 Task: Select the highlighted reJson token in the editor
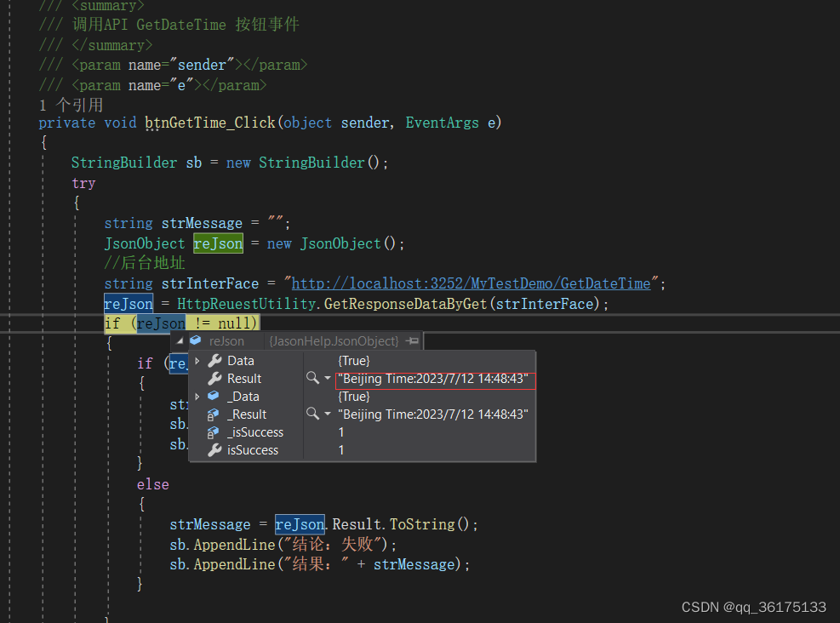218,243
